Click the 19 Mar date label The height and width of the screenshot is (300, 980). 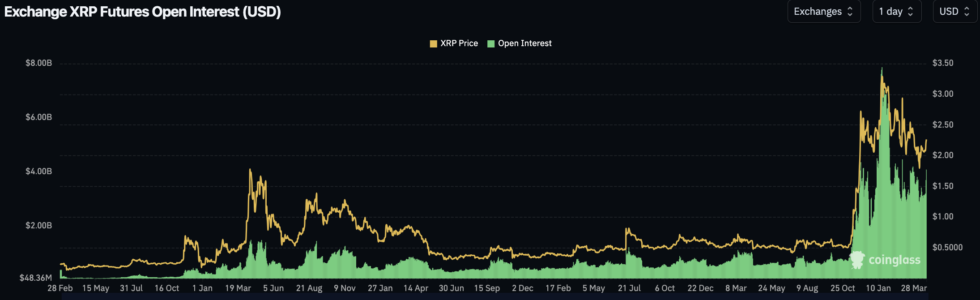(x=238, y=288)
